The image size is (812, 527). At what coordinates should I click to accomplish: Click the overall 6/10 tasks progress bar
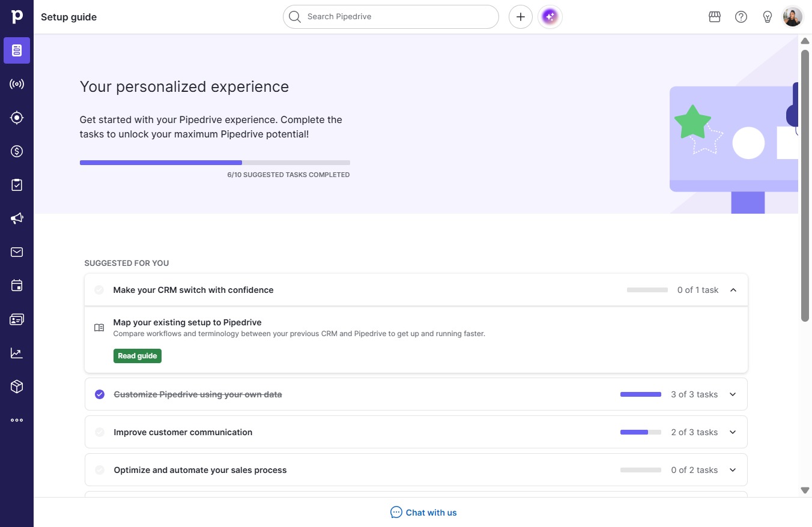pyautogui.click(x=215, y=163)
